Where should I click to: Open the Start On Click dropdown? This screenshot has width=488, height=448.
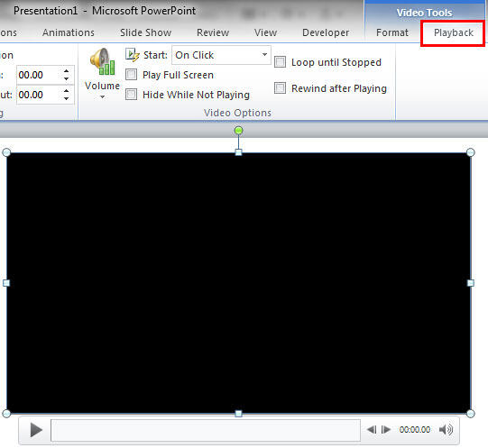coord(264,55)
